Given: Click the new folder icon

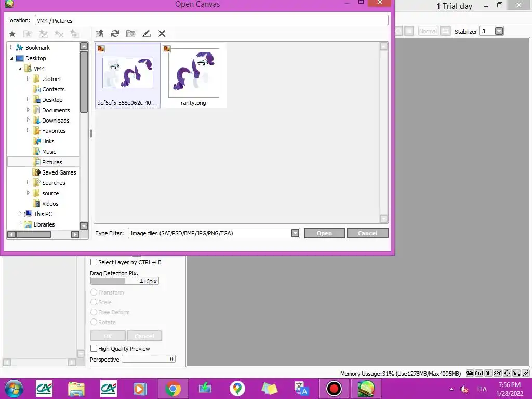Looking at the screenshot, I should click(x=130, y=34).
